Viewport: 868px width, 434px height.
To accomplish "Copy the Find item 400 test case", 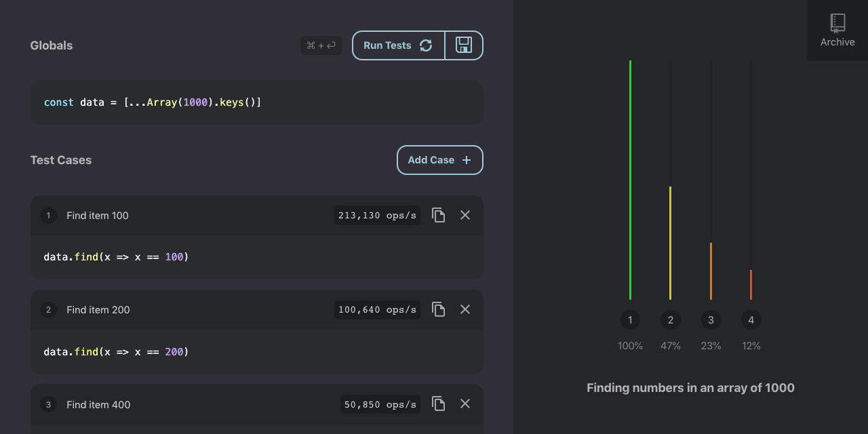I will (x=438, y=403).
